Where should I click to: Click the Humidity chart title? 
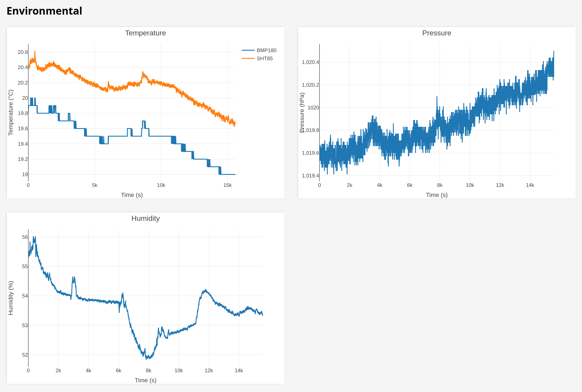pyautogui.click(x=145, y=218)
